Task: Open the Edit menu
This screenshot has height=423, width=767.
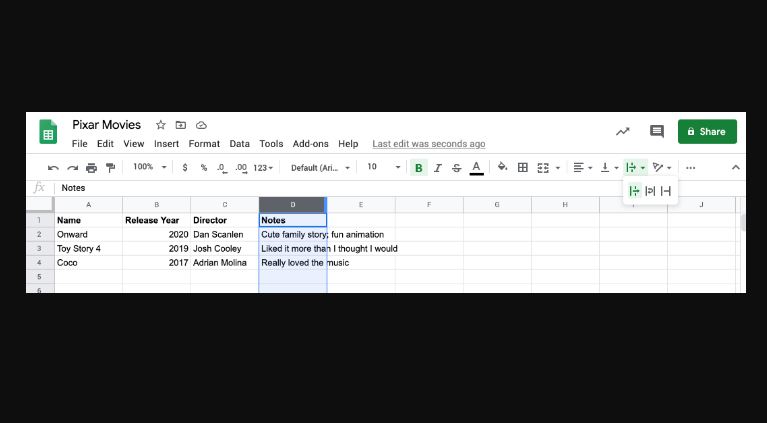Action: 105,144
